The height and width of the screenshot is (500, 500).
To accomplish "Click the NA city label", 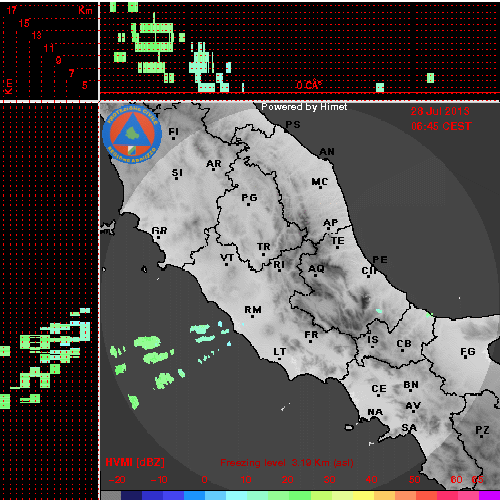I will tap(375, 413).
